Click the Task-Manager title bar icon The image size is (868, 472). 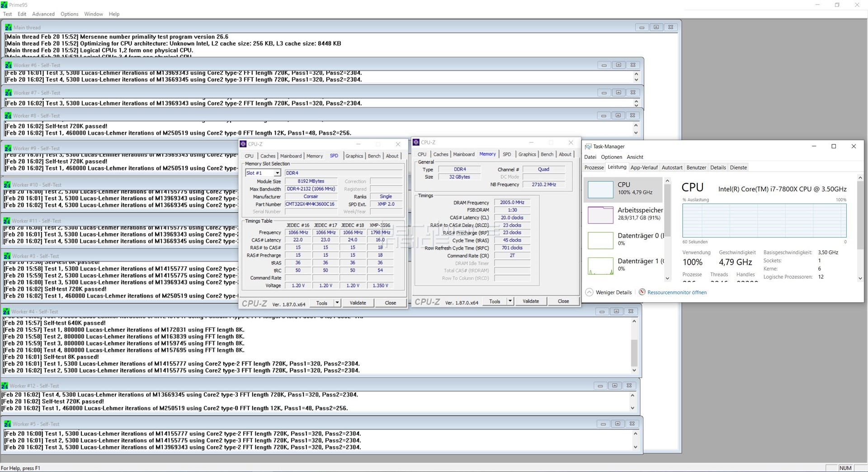pos(588,146)
